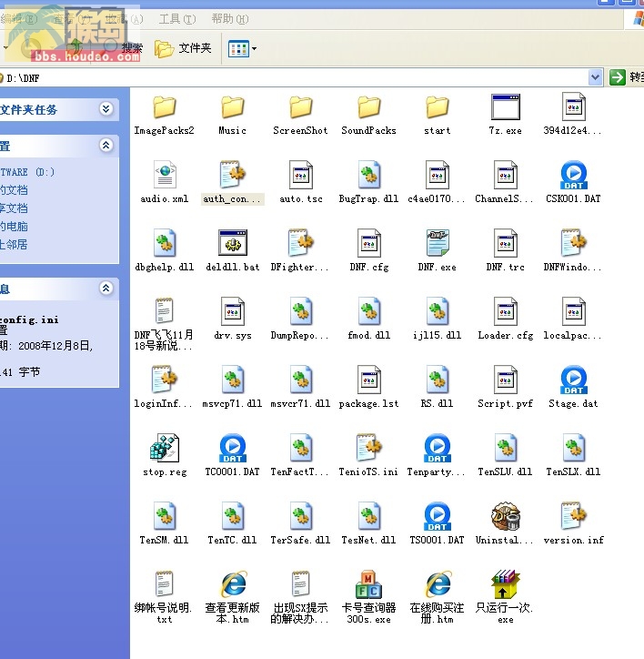Viewport: 644px width, 659px height.
Task: Click the 搜索 search toolbar button
Action: click(x=123, y=49)
